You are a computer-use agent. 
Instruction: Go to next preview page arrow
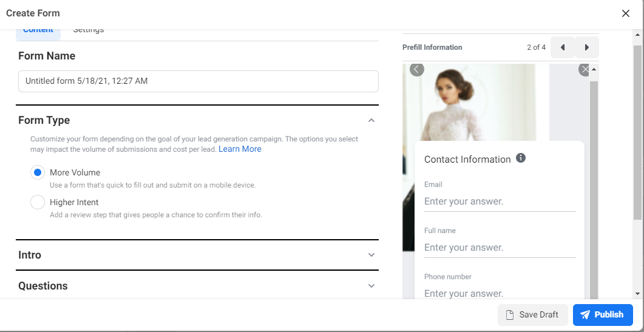click(586, 47)
